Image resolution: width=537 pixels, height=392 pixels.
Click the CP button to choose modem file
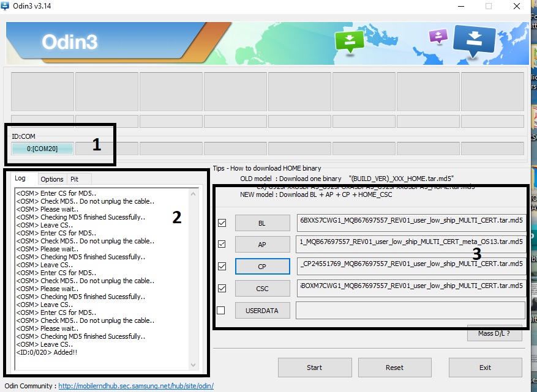262,267
